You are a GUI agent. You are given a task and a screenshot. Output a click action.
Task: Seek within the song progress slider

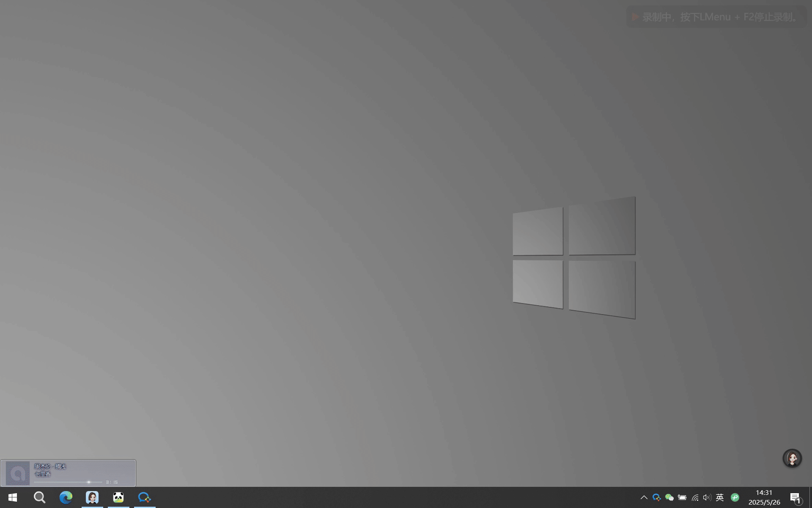68,482
